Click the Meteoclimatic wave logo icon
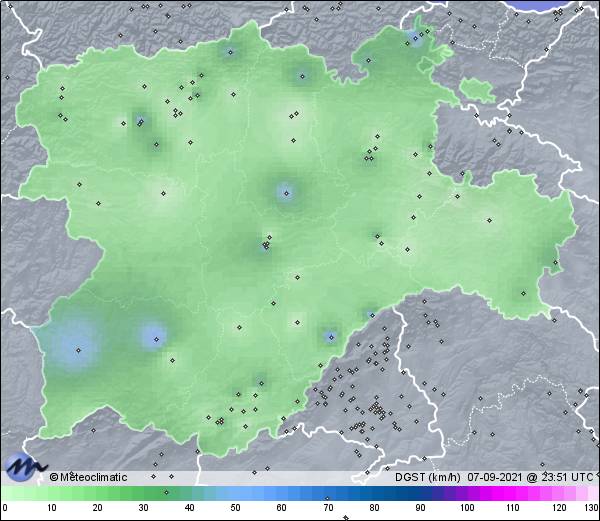This screenshot has height=521, width=600. 25,467
